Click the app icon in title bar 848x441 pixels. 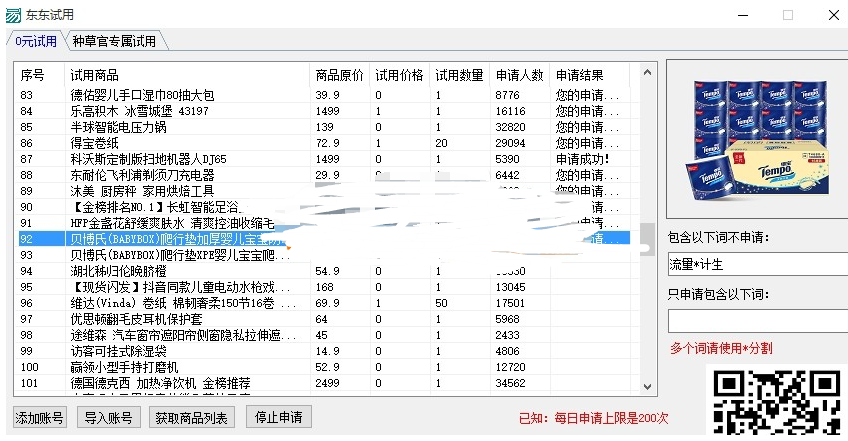point(13,15)
